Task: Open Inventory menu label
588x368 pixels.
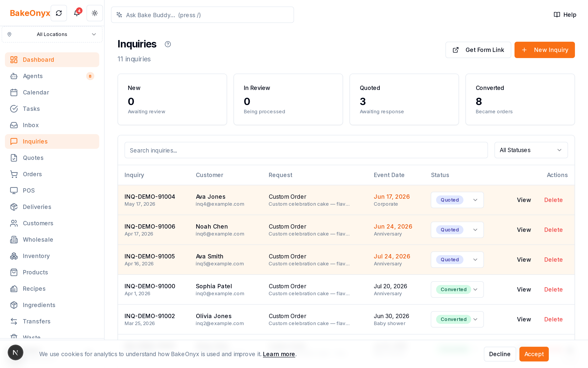Action: coord(36,256)
